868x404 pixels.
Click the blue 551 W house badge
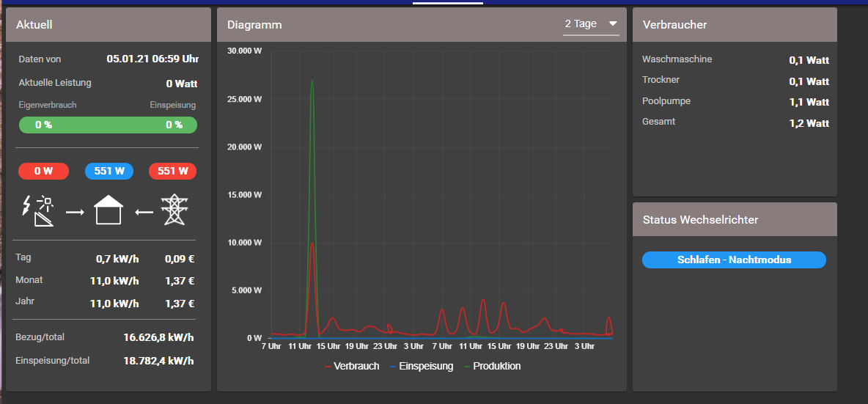(109, 171)
